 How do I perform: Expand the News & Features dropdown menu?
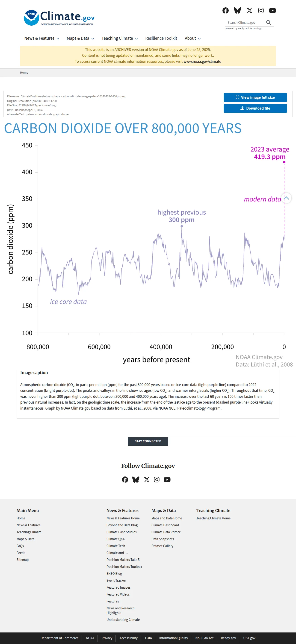coord(41,38)
